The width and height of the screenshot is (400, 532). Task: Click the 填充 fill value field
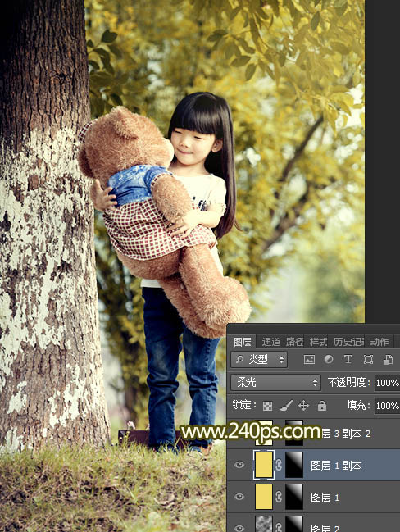click(387, 406)
